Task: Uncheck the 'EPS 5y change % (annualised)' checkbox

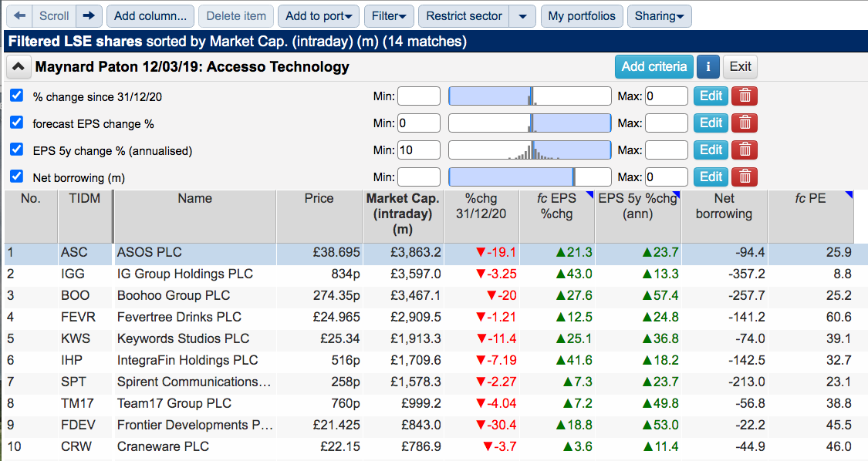Action: tap(17, 150)
